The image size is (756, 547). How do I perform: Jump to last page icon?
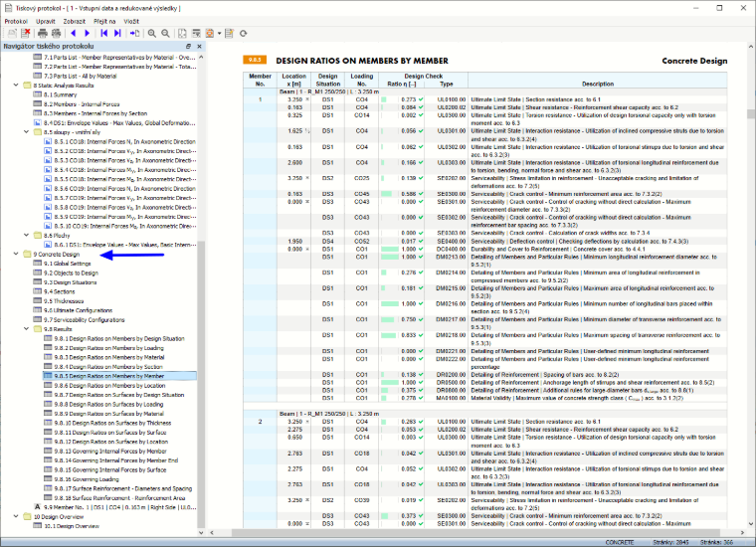(x=117, y=33)
